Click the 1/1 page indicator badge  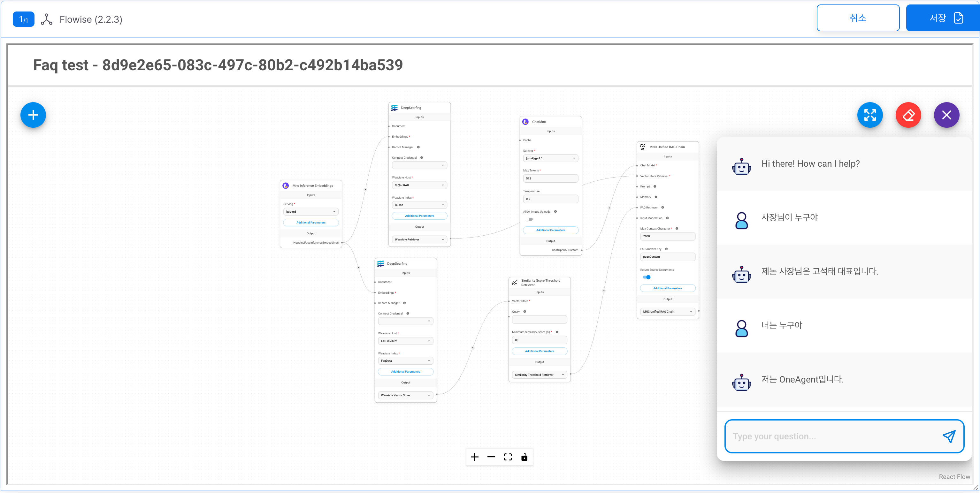(24, 19)
